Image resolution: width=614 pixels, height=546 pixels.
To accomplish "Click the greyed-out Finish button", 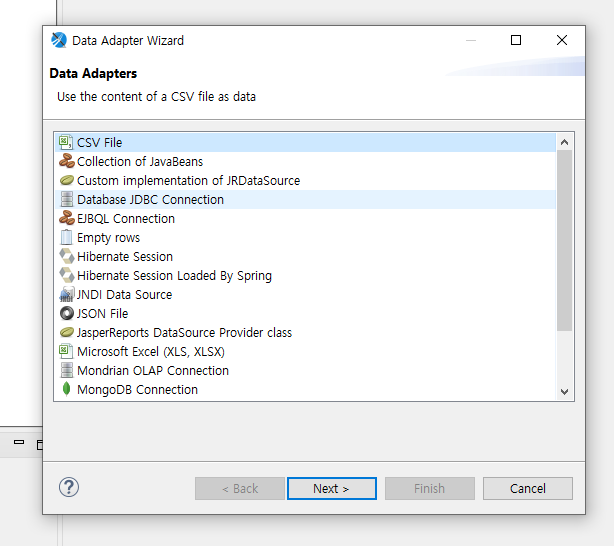I will click(x=430, y=488).
